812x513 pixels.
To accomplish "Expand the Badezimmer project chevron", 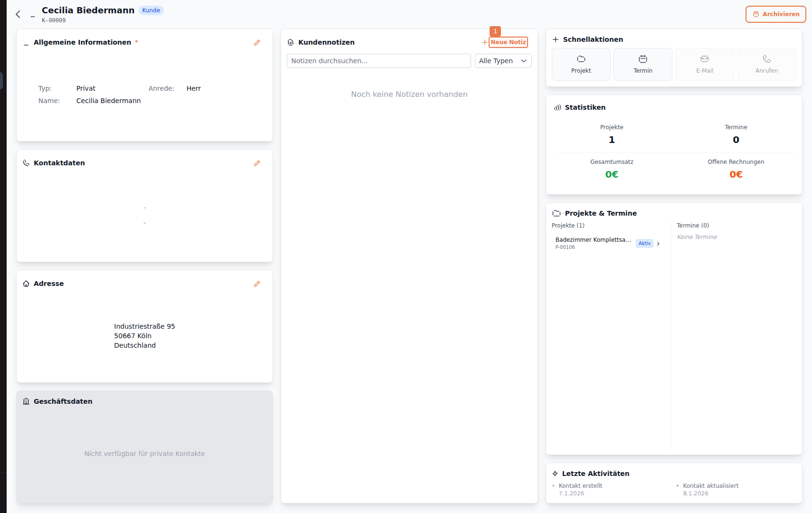I will pyautogui.click(x=658, y=244).
